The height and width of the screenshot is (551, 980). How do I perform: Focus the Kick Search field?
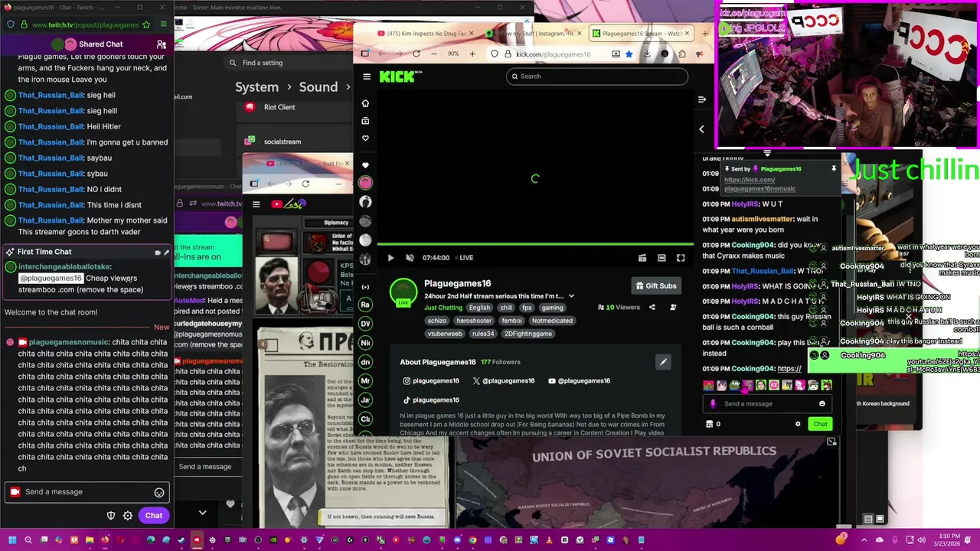[596, 77]
